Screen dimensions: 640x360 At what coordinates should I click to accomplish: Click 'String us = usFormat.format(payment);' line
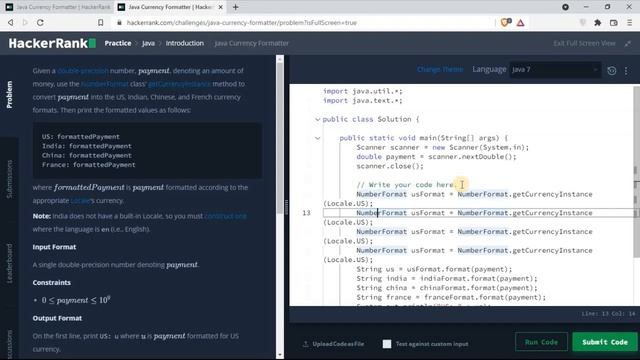(434, 269)
